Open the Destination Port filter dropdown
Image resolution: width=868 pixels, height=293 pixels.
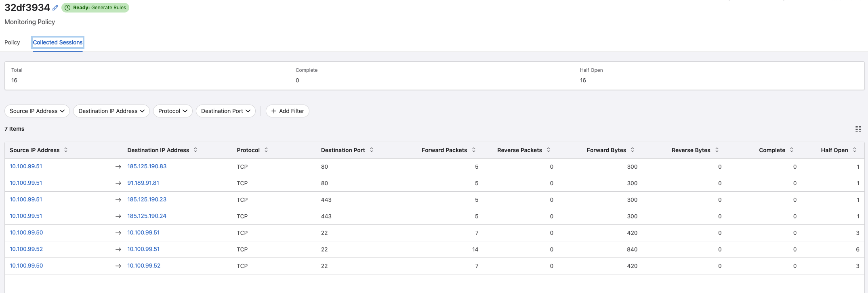point(225,111)
